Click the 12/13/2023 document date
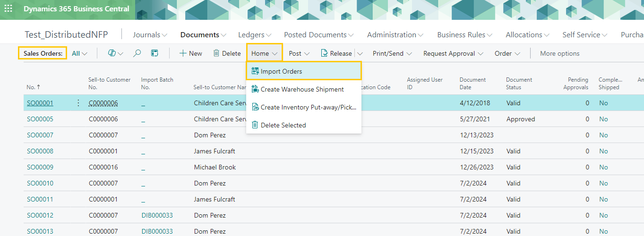Viewport: 644px width, 236px height. pyautogui.click(x=477, y=135)
